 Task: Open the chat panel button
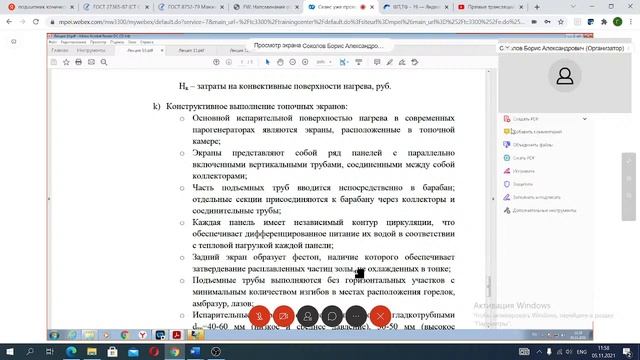[332, 316]
